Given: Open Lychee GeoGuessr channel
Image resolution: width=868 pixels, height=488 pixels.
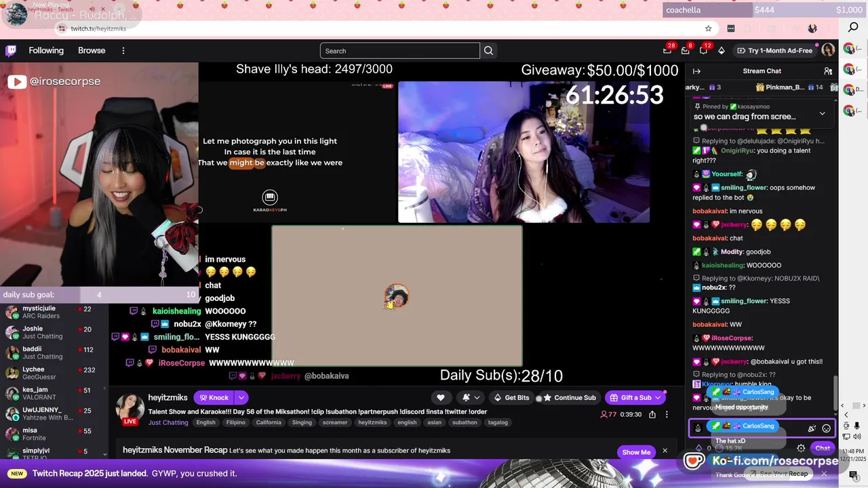Looking at the screenshot, I should 54,373.
